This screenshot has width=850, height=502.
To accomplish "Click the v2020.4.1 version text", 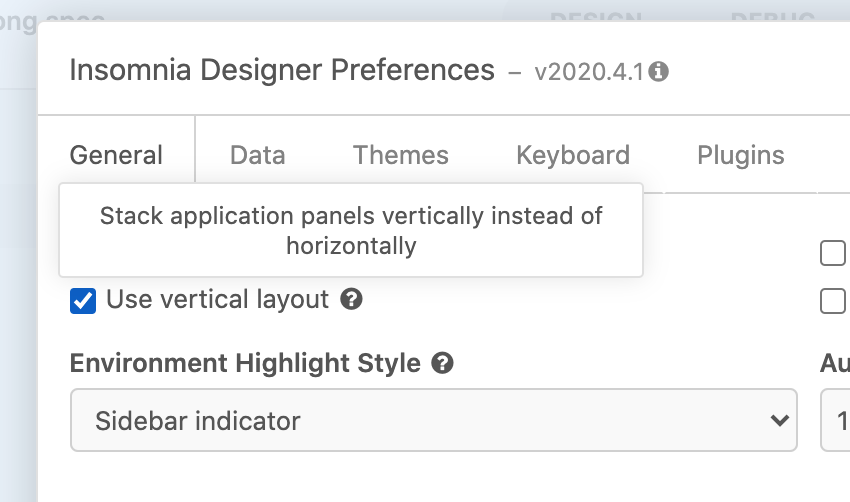I will pos(591,72).
